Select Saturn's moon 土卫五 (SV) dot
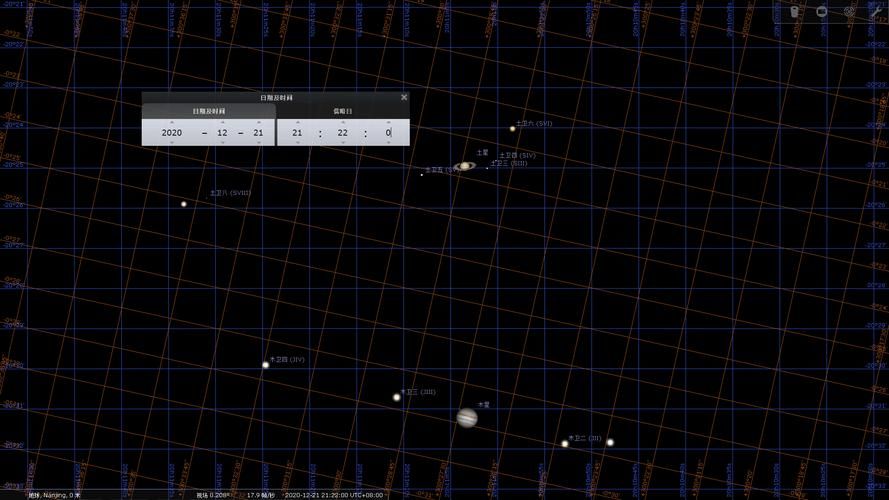This screenshot has width=889, height=500. [x=421, y=175]
